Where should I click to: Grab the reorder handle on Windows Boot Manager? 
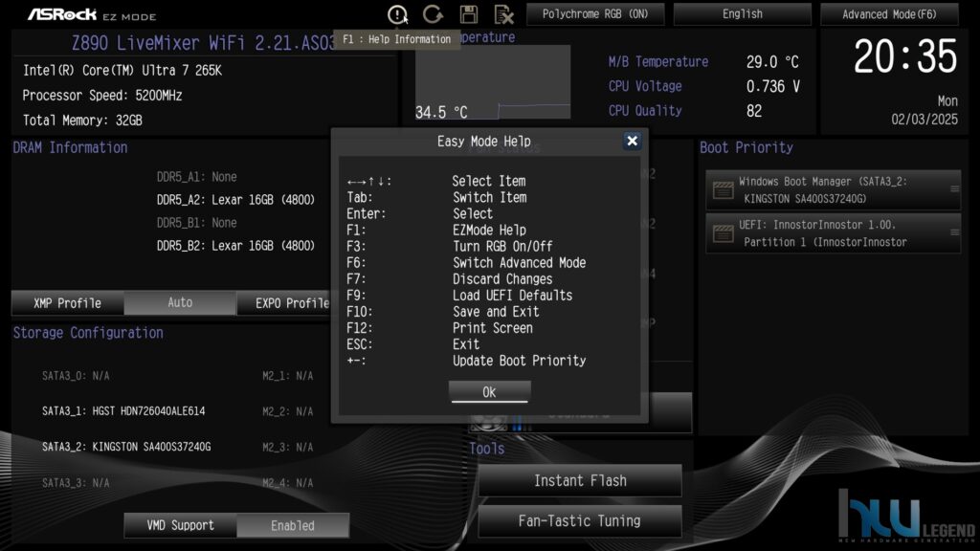click(x=954, y=188)
